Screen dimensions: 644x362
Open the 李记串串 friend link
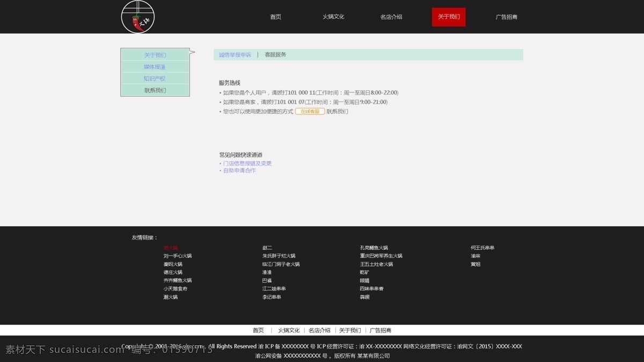pyautogui.click(x=272, y=297)
